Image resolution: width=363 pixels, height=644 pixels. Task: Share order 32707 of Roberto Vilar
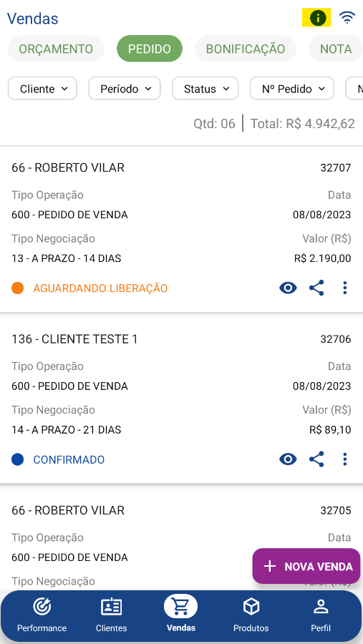[x=316, y=288]
